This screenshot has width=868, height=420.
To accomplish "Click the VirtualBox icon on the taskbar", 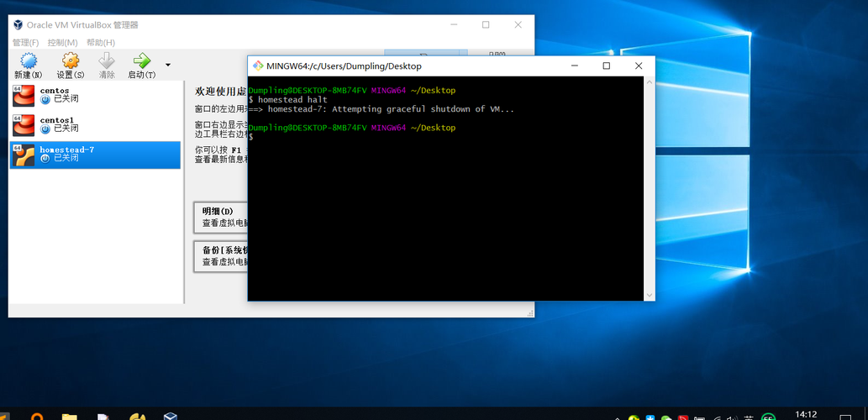I will coord(170,416).
